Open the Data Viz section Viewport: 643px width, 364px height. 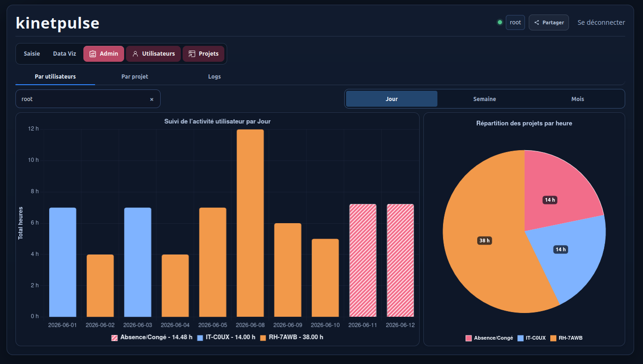[x=65, y=54]
